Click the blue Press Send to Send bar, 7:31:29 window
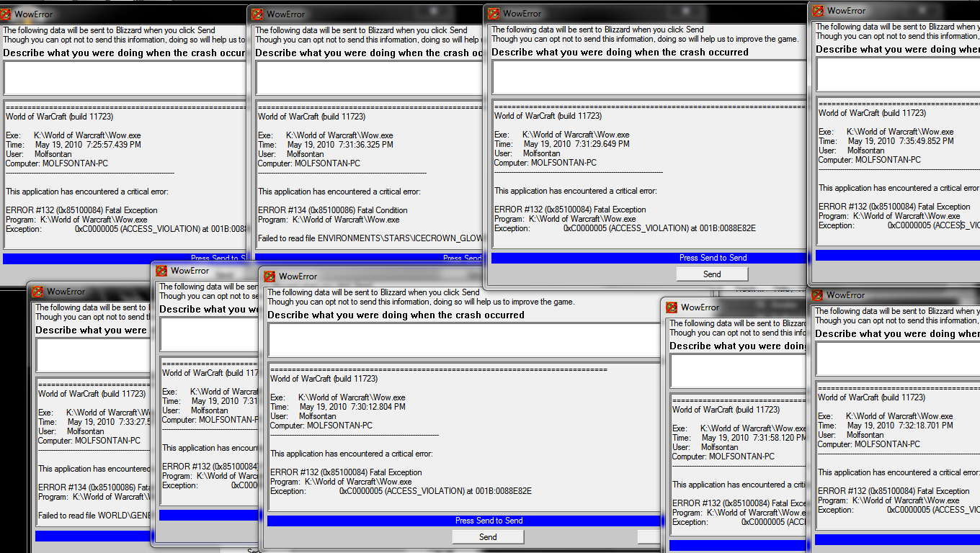Viewport: 980px width, 553px height. coord(649,258)
